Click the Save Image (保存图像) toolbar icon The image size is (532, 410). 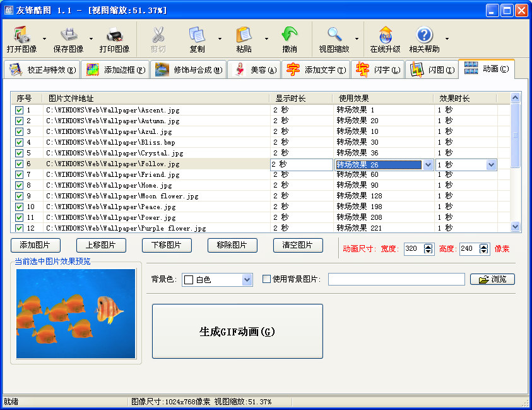click(69, 35)
